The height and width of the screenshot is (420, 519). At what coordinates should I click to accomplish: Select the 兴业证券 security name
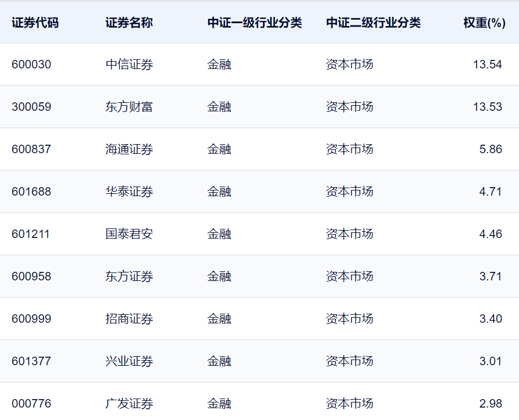click(x=129, y=361)
